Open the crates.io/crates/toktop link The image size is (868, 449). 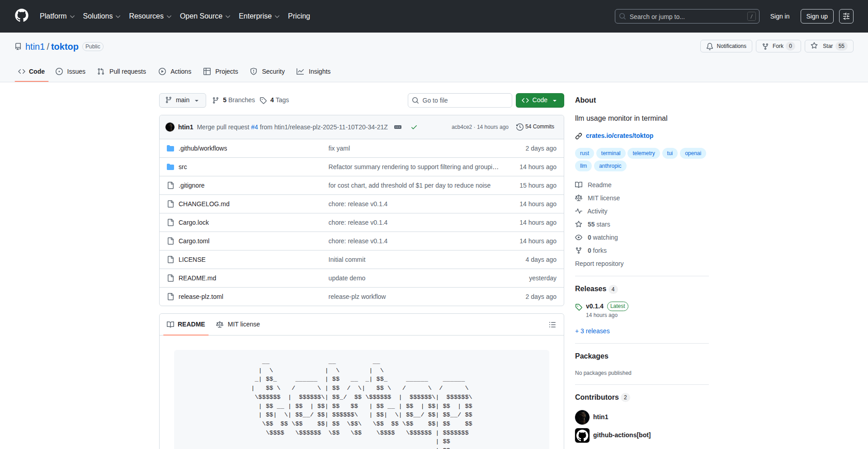619,136
